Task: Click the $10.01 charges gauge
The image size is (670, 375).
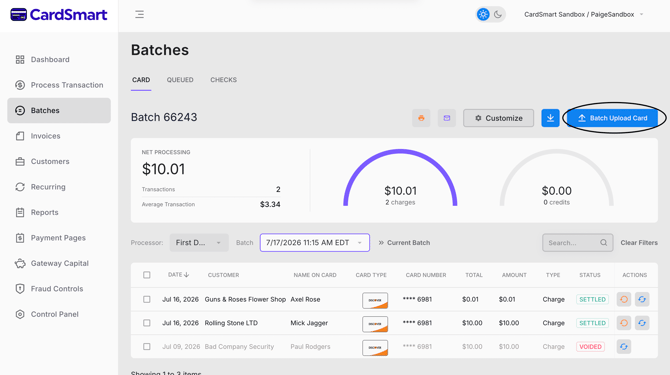Action: (400, 178)
